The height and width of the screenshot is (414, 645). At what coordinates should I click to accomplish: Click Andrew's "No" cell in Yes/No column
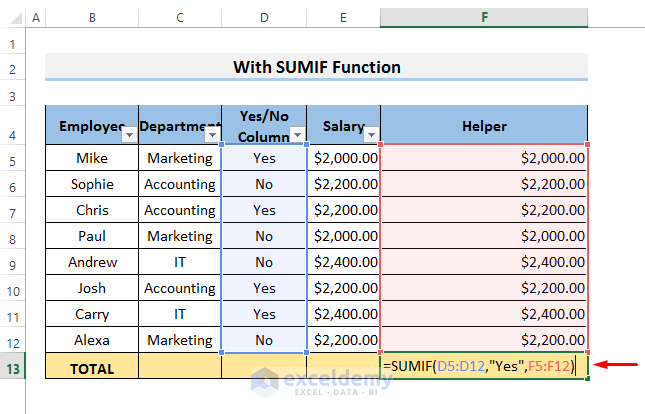264,262
